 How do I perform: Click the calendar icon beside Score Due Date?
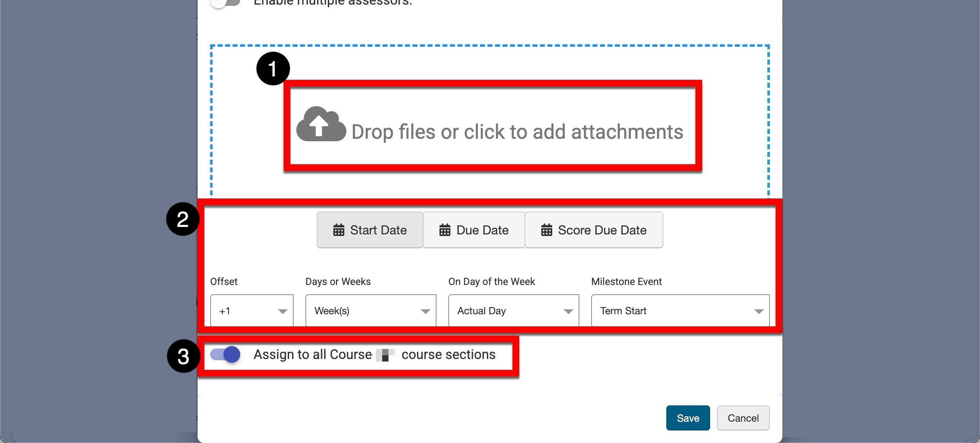click(x=546, y=230)
